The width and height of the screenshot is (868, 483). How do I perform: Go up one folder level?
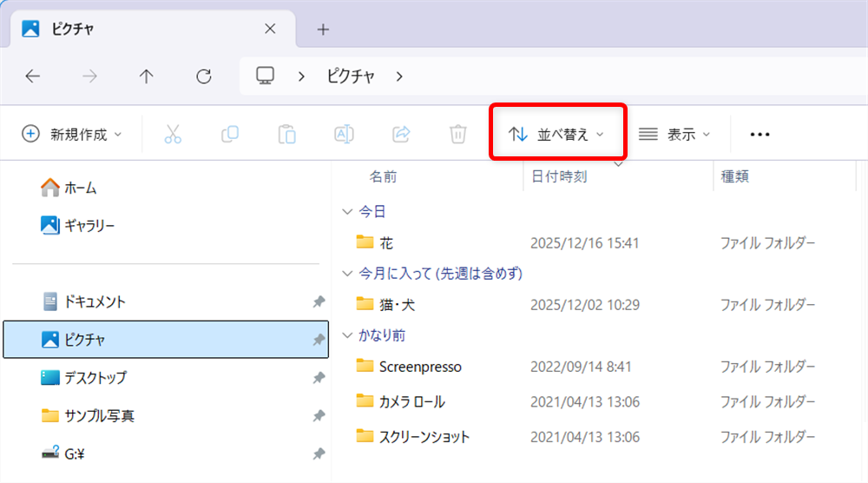146,76
